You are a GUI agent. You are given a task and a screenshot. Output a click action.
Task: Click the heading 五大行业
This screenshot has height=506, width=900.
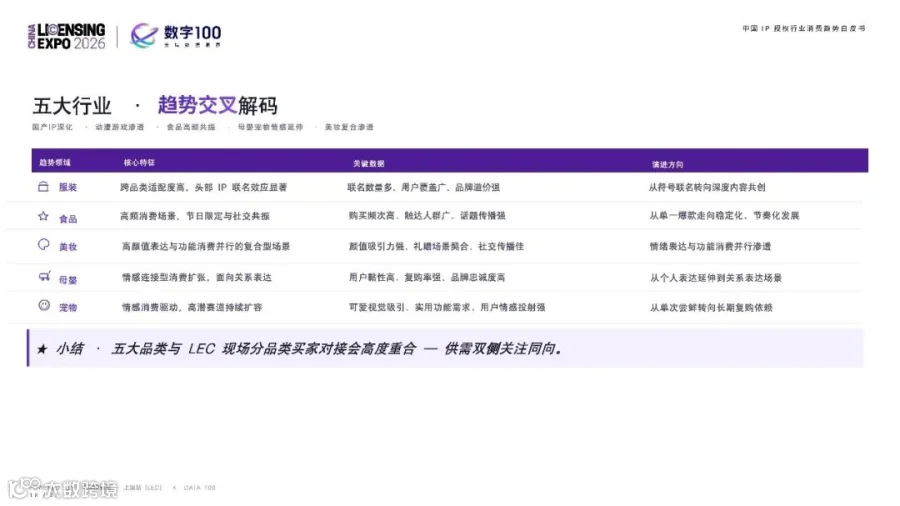[72, 106]
